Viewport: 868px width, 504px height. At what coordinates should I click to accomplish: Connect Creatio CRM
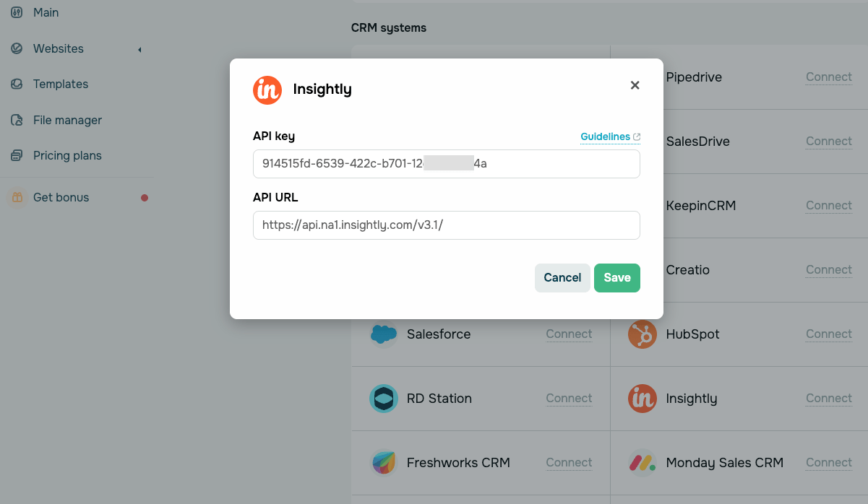(829, 270)
